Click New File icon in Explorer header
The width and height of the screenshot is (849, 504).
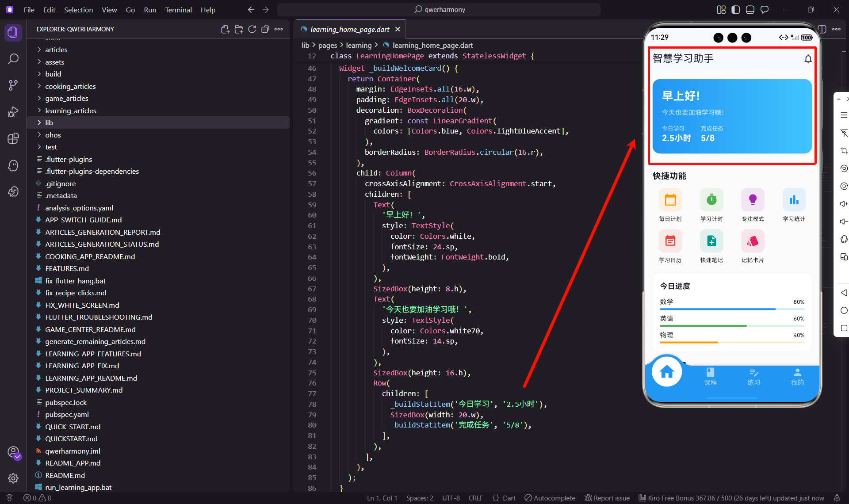pos(225,29)
